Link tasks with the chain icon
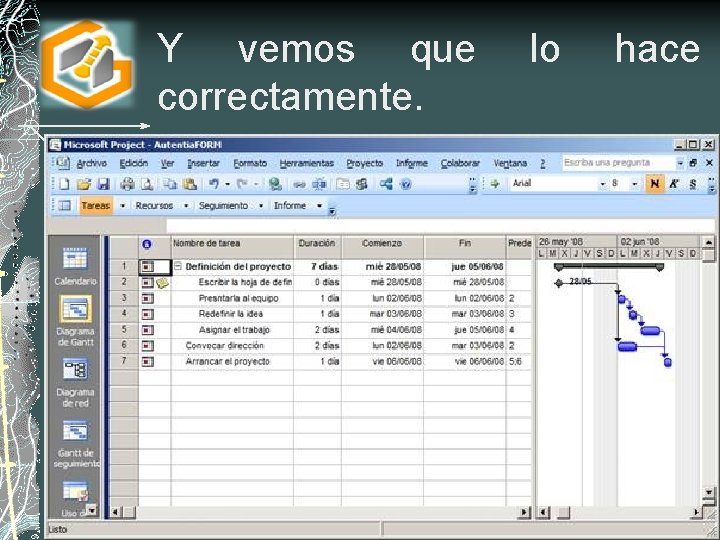720x540 pixels. [x=299, y=185]
